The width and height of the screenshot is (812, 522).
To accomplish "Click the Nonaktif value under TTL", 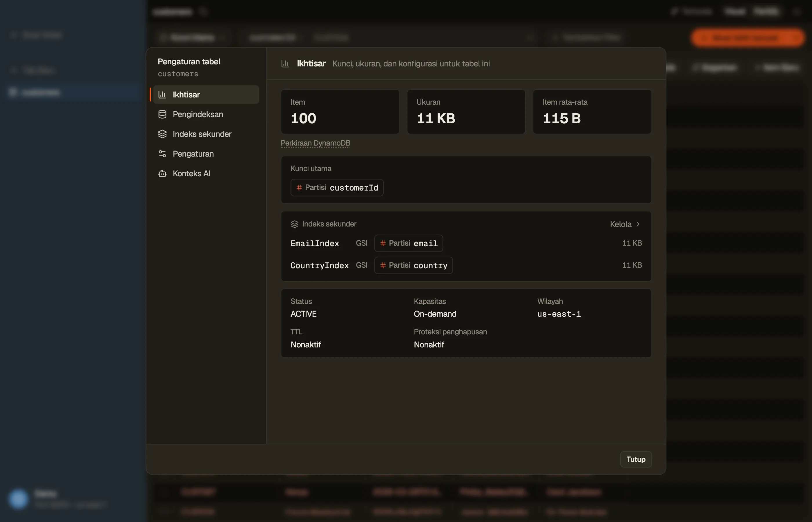I will (x=306, y=345).
